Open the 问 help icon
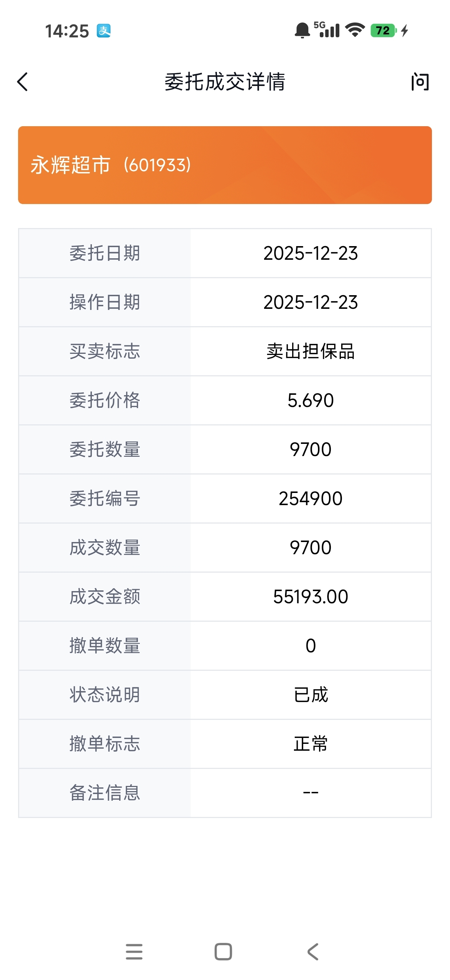The height and width of the screenshot is (980, 450). point(419,82)
